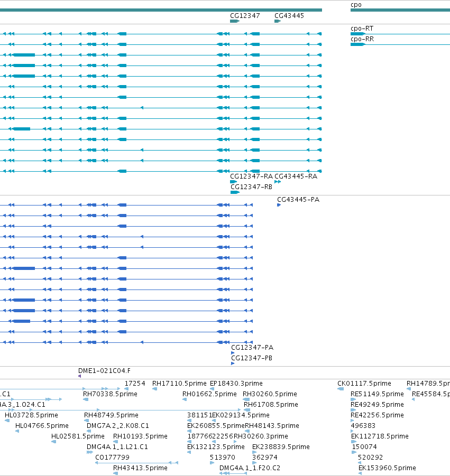Select EST RE51149.5prime
This screenshot has width=450, height=476.
377,394
